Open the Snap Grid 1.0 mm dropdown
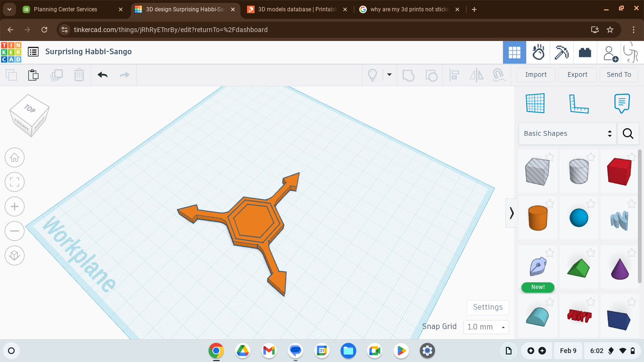The height and width of the screenshot is (362, 644). [x=486, y=327]
